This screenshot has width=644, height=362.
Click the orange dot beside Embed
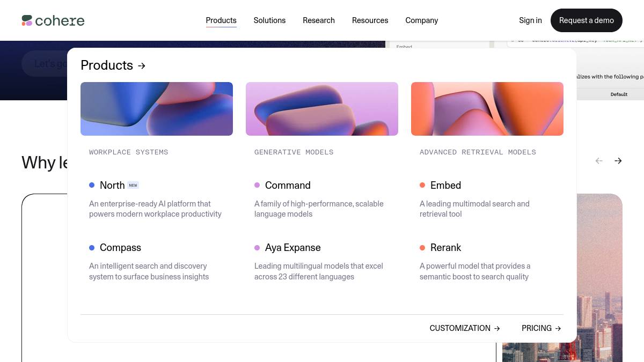tap(422, 185)
